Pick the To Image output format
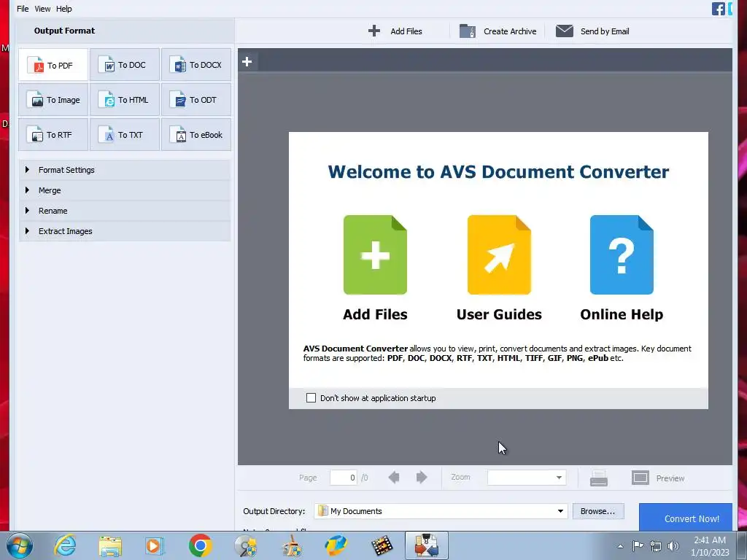Screen dimensions: 747x560 [x=53, y=99]
